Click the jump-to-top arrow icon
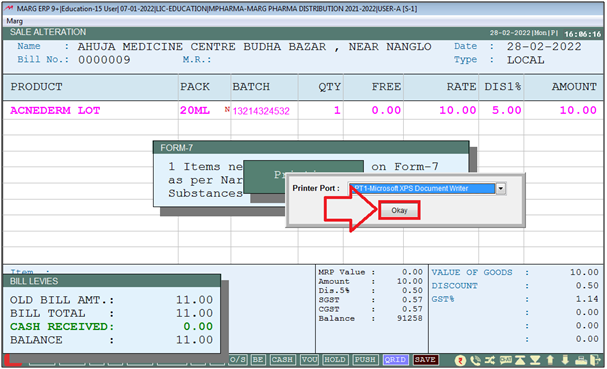Screen dimensions: 607x369 [x=520, y=360]
